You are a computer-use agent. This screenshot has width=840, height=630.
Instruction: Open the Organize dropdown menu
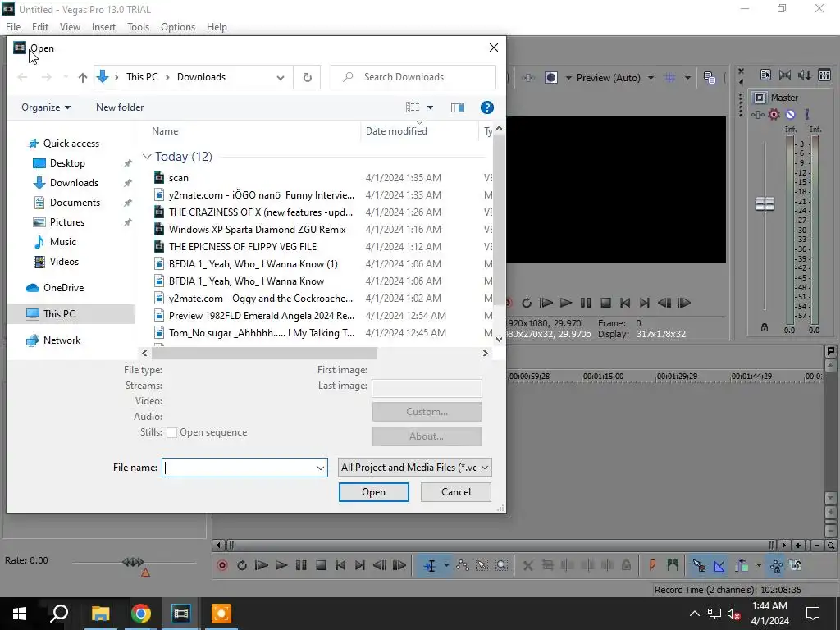point(46,107)
